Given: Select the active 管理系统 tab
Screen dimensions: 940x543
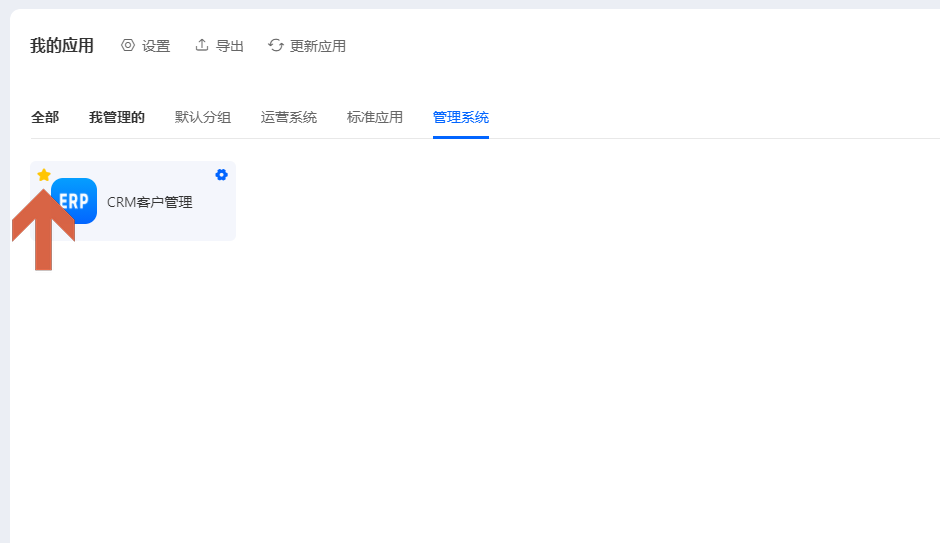Looking at the screenshot, I should pyautogui.click(x=461, y=117).
